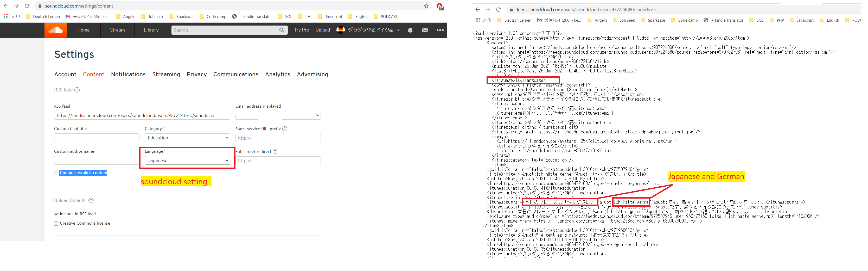This screenshot has height=271, width=868.
Task: Click the Custom feed title field
Action: click(97, 138)
